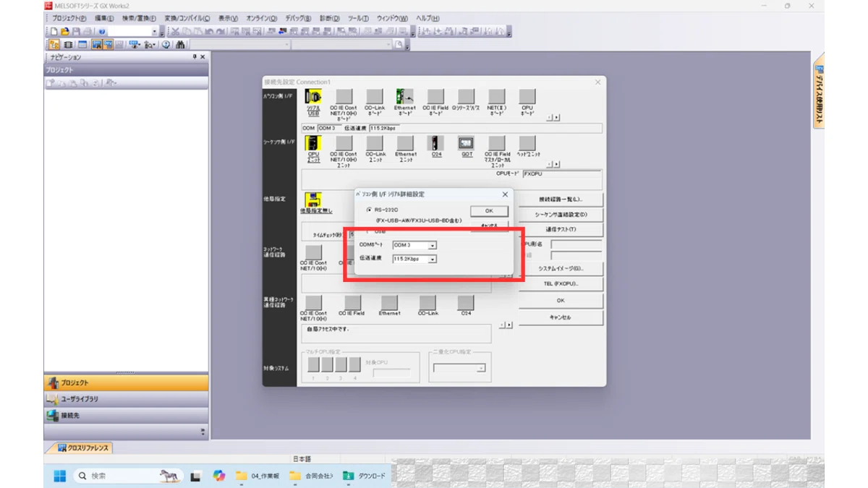This screenshot has width=868, height=488.
Task: Choose the Ethernet board PC-side icon
Action: tap(405, 97)
